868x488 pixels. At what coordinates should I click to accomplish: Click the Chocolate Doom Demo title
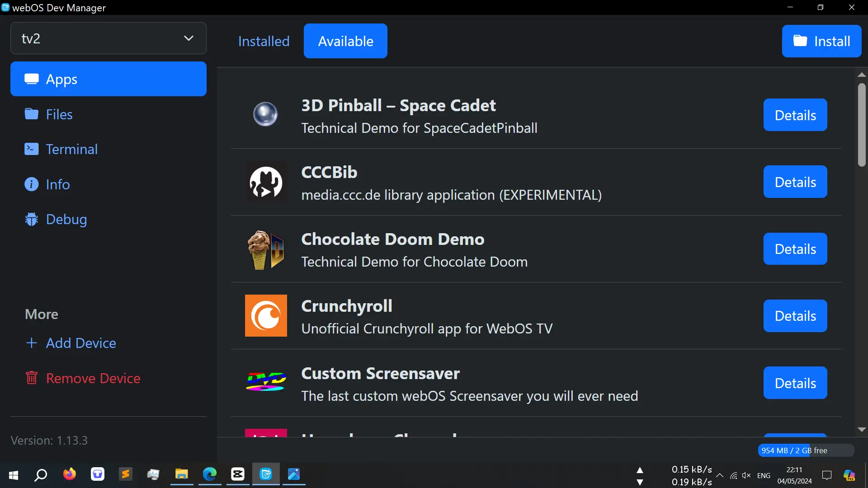pyautogui.click(x=392, y=239)
